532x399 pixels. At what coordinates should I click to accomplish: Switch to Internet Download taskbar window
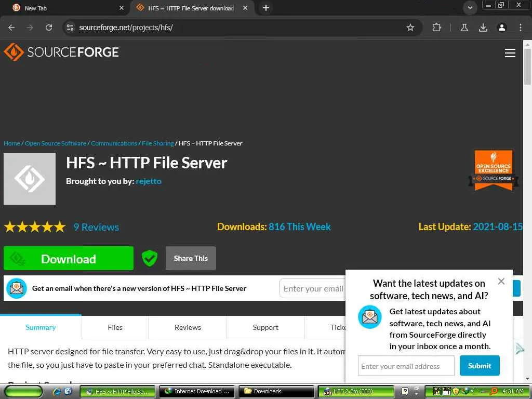pyautogui.click(x=197, y=392)
